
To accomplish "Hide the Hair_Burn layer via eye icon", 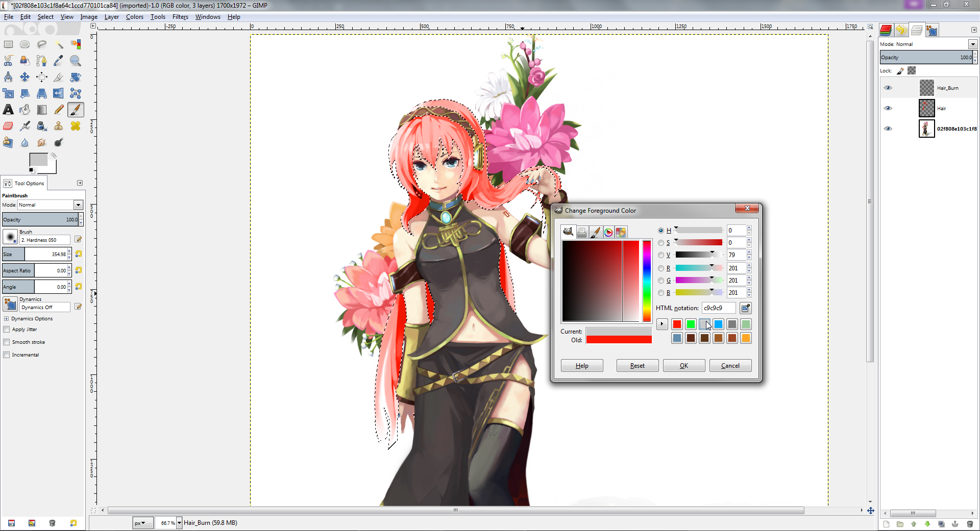I will pos(888,88).
